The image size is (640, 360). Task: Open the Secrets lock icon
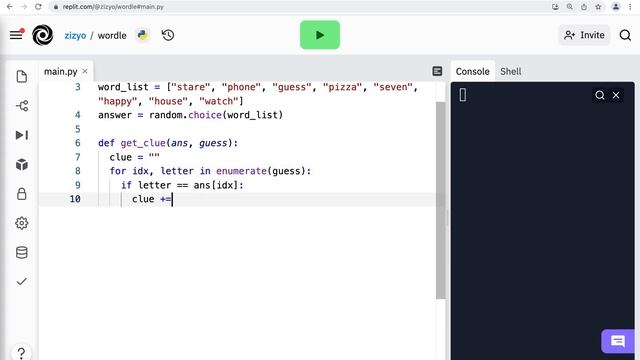22,193
